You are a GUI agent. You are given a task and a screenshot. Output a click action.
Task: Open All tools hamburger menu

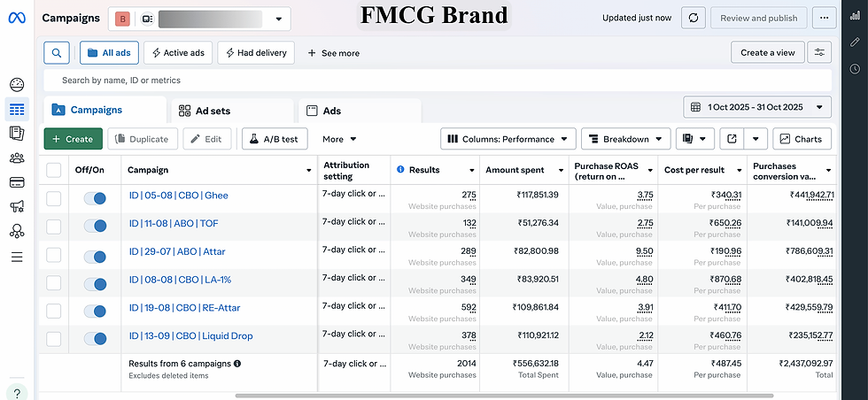(x=17, y=257)
